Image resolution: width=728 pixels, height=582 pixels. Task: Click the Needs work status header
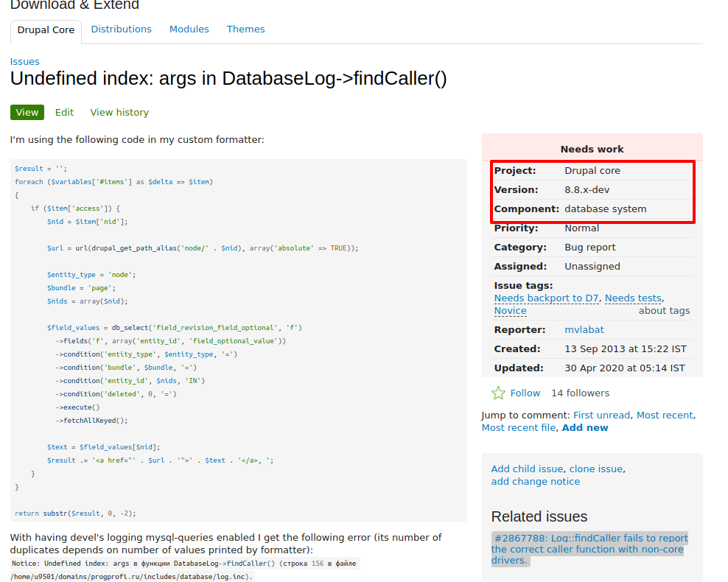coord(592,149)
